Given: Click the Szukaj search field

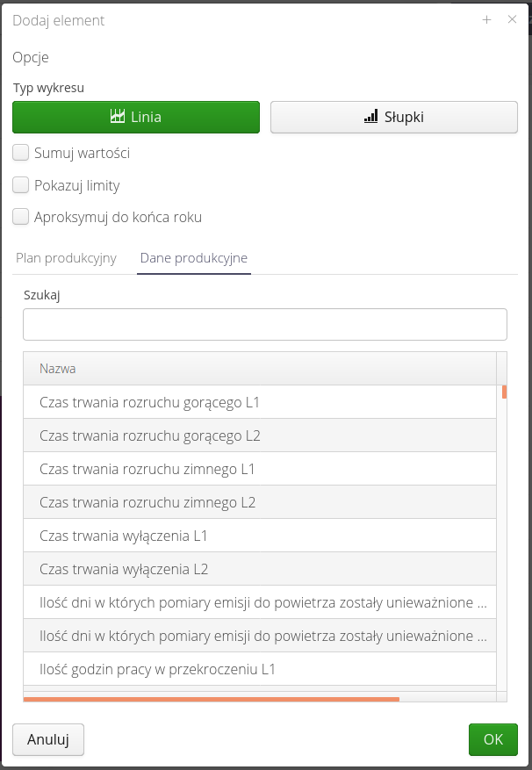Looking at the screenshot, I should coord(264,324).
